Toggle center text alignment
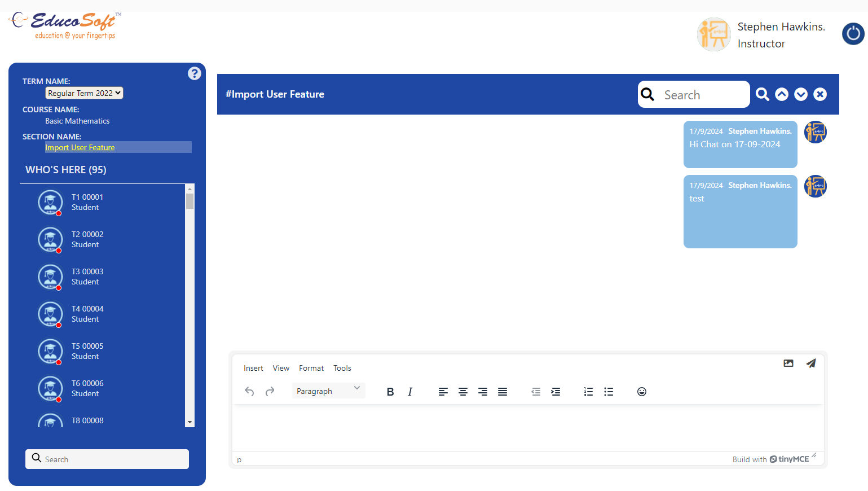 (463, 392)
